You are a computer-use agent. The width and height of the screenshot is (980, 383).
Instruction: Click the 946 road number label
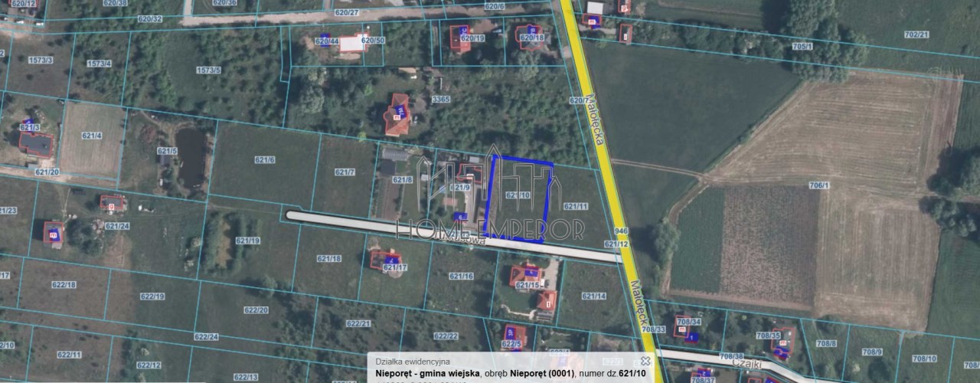(x=620, y=231)
